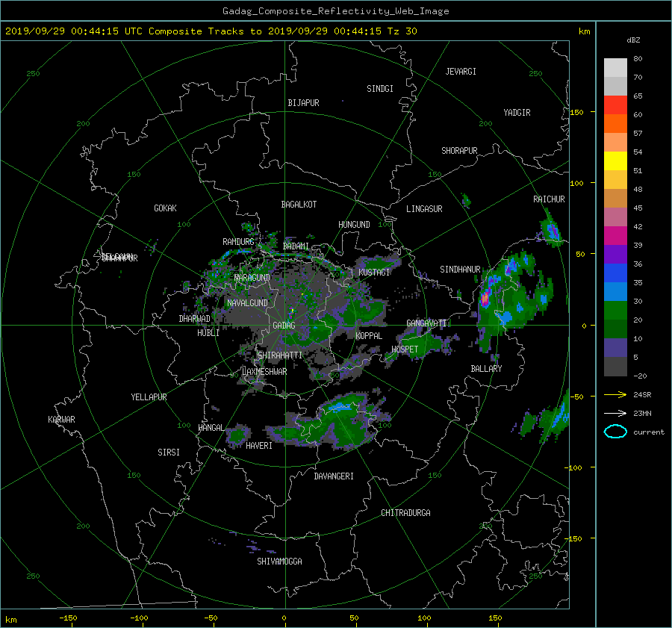
Task: Click the HANGAL city label
Action: click(x=211, y=428)
